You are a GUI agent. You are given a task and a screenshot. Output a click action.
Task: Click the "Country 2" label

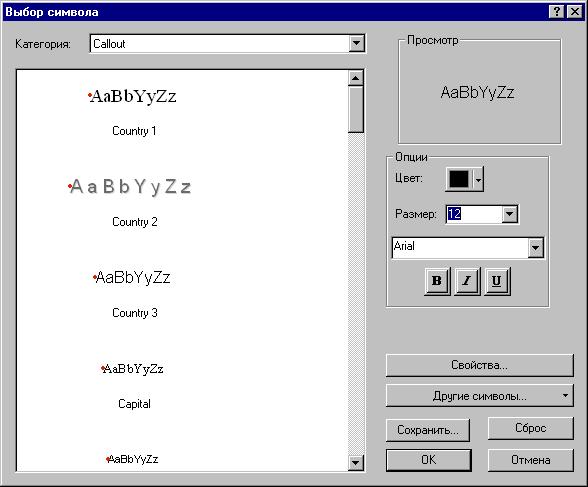(x=135, y=222)
